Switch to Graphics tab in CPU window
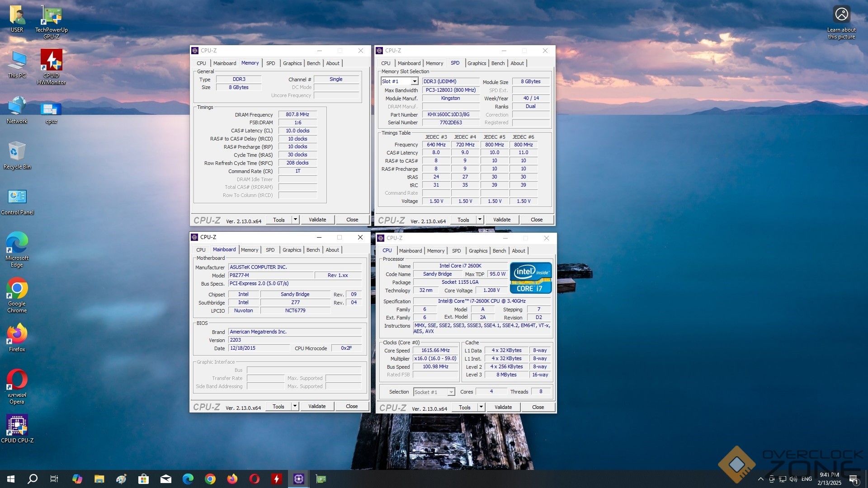The image size is (868, 488). tap(478, 251)
